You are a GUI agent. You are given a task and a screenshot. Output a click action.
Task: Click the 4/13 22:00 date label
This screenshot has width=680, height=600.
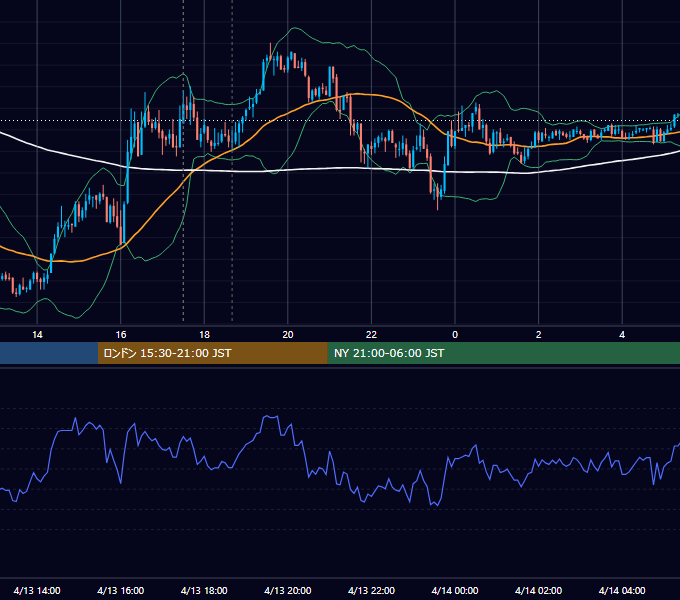tap(371, 590)
